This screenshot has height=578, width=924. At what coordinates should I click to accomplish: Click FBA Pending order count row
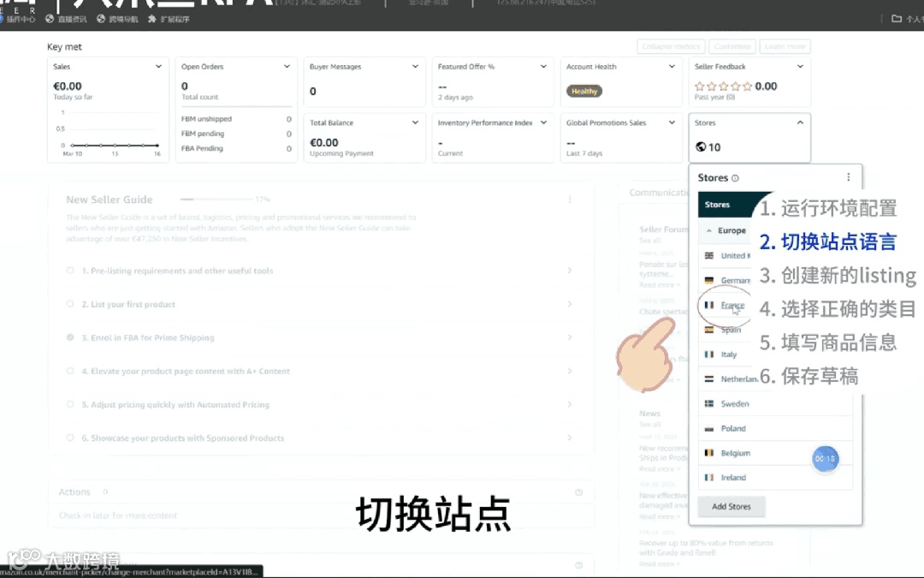point(236,149)
